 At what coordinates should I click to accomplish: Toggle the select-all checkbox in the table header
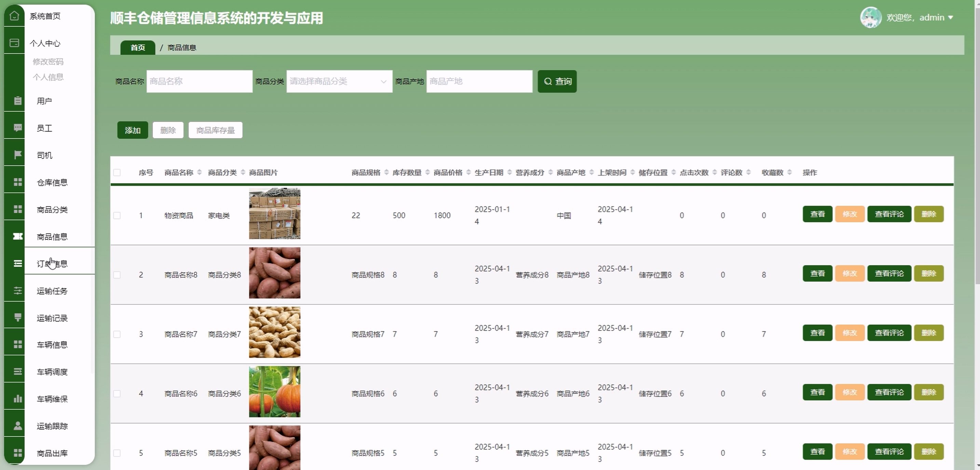(x=117, y=172)
